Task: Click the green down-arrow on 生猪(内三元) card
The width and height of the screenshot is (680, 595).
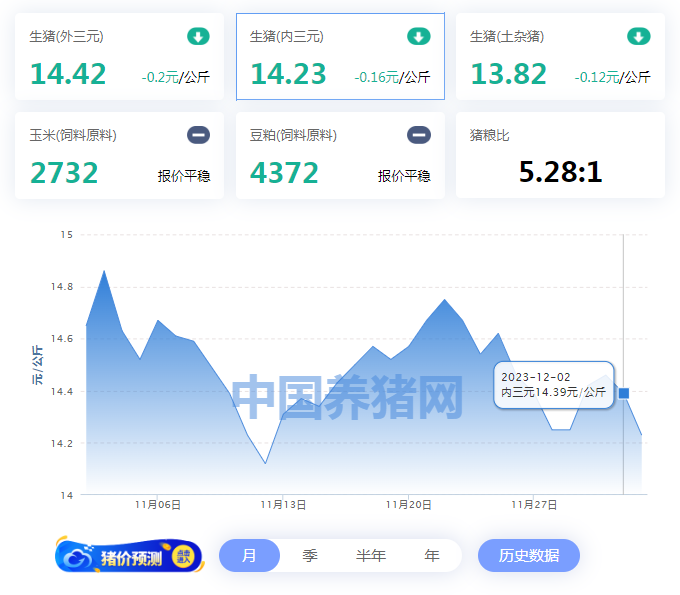Action: coord(418,37)
